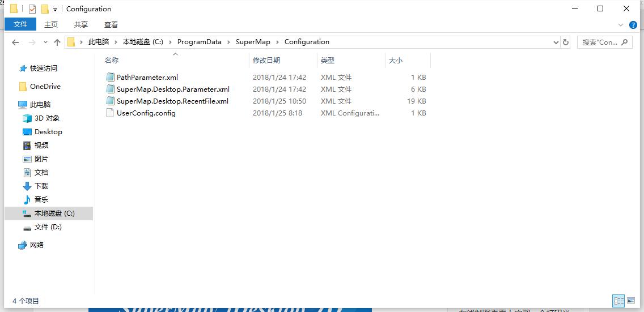
Task: Navigate to 本地磁盘 (C:) in address bar
Action: (x=143, y=42)
